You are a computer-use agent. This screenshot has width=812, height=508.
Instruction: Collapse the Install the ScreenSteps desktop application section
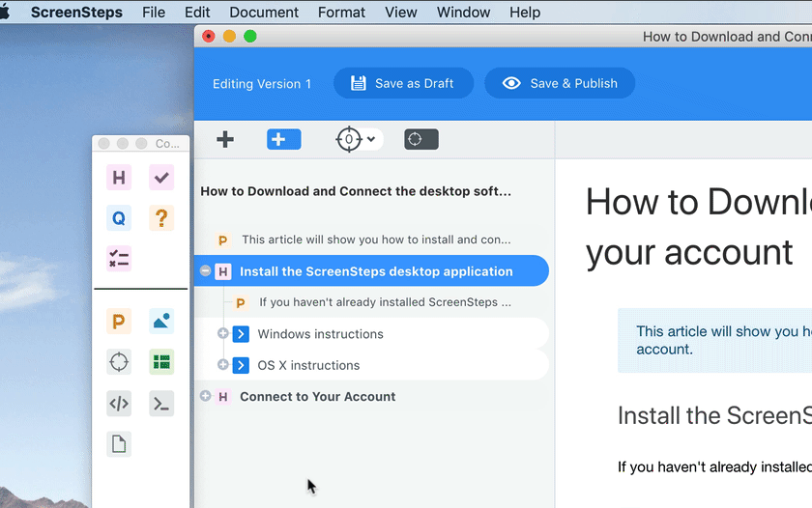206,270
